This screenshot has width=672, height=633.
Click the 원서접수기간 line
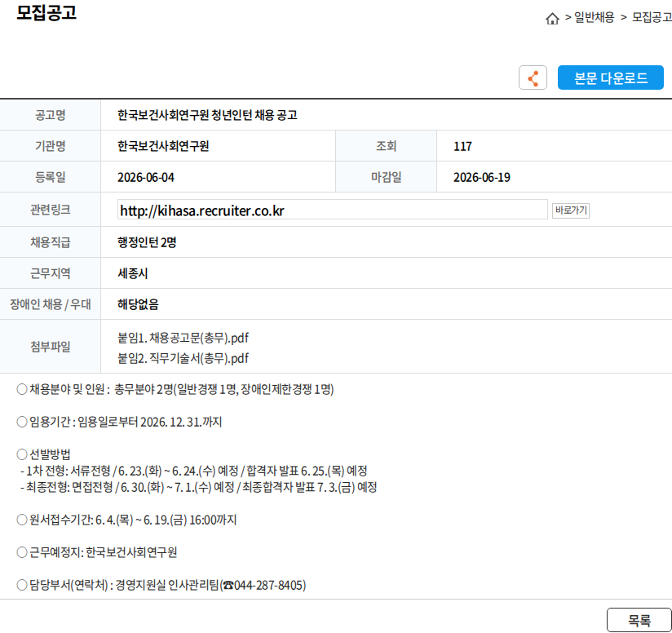point(126,520)
